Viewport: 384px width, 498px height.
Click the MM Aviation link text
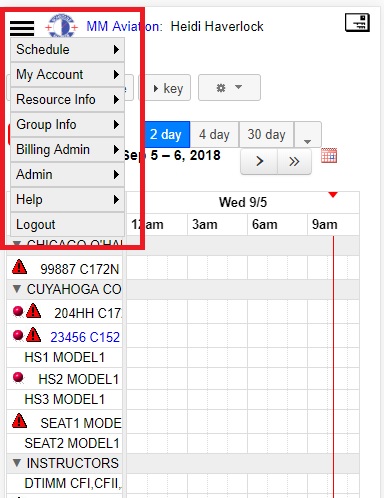click(x=124, y=26)
